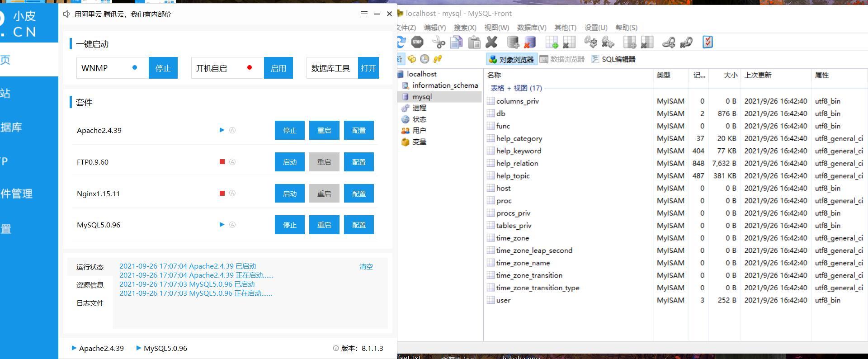Click the yellow Favorites folders icon
868x359 pixels.
412,59
